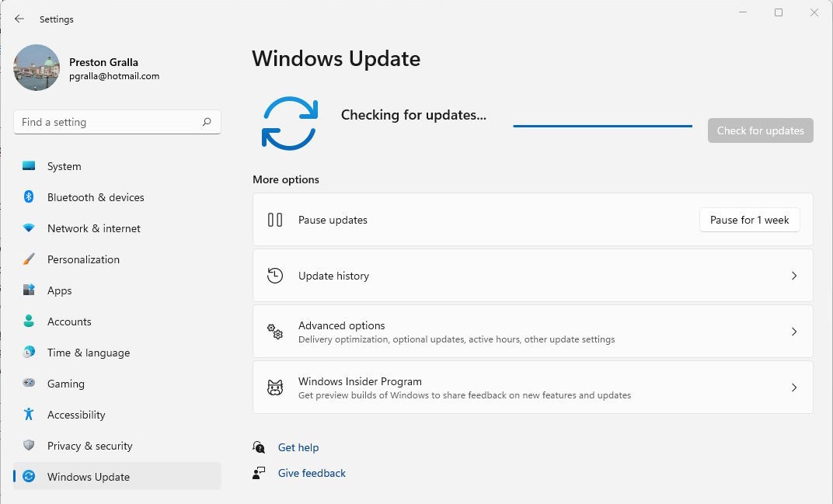The height and width of the screenshot is (504, 833).
Task: Click the Update history row title
Action: tap(333, 276)
